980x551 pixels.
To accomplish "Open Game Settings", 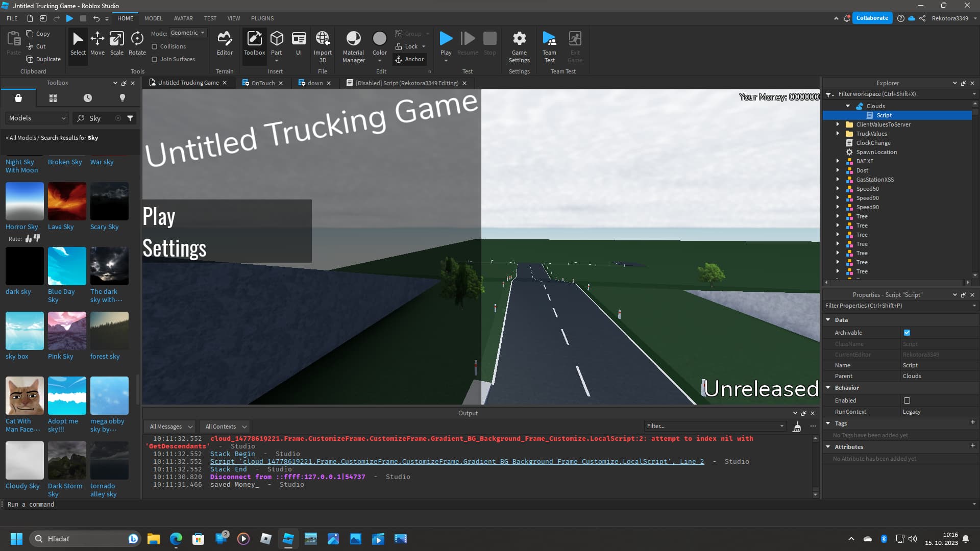I will coord(519,47).
